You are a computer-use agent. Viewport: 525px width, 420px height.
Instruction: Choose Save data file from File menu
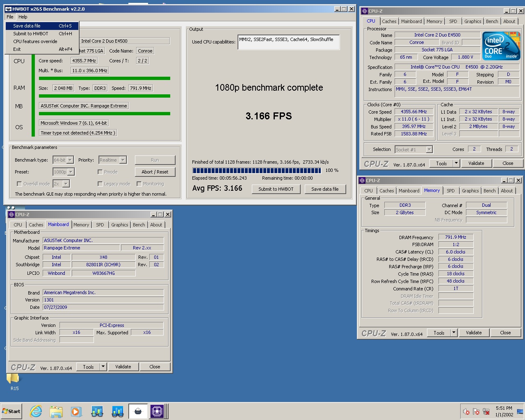coord(41,26)
